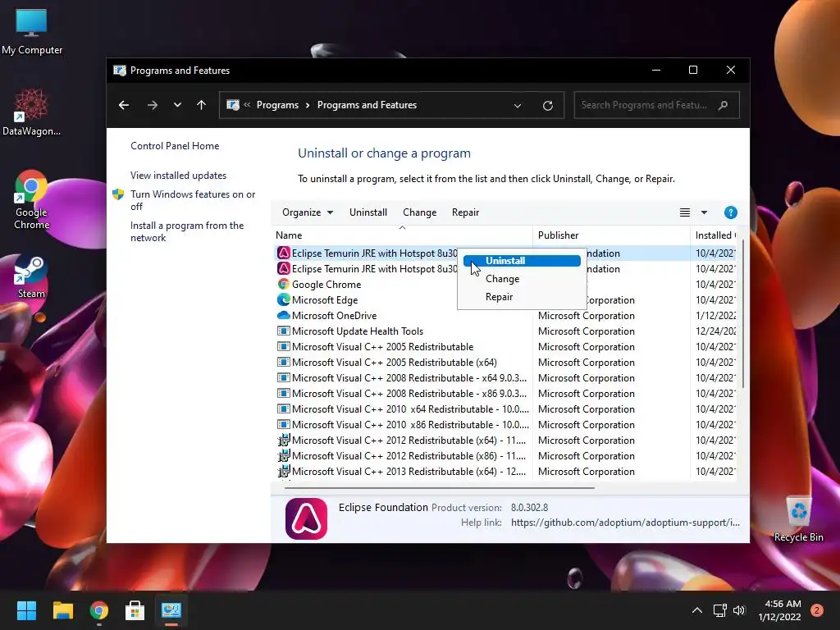
Task: Click the Google Chrome list icon
Action: point(283,284)
